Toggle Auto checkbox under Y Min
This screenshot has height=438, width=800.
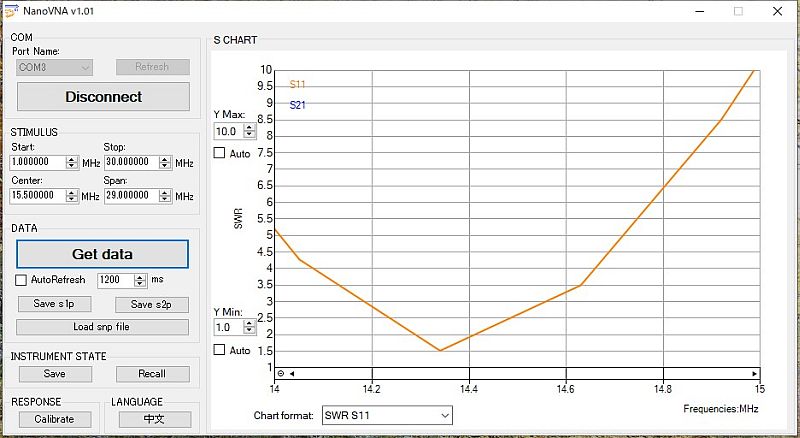coord(220,350)
